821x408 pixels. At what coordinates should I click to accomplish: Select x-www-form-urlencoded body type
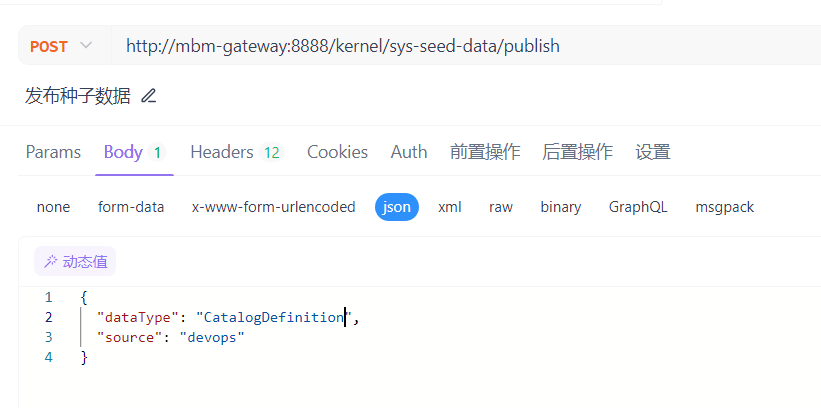pos(273,207)
